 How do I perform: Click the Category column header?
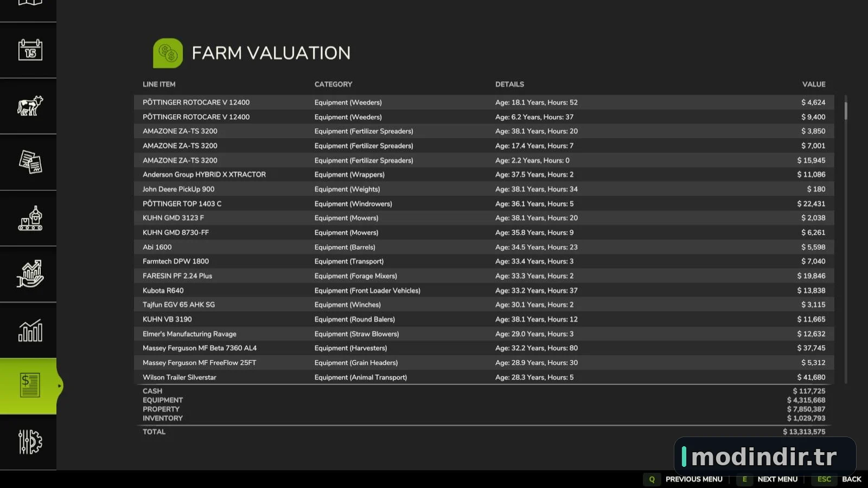point(333,85)
